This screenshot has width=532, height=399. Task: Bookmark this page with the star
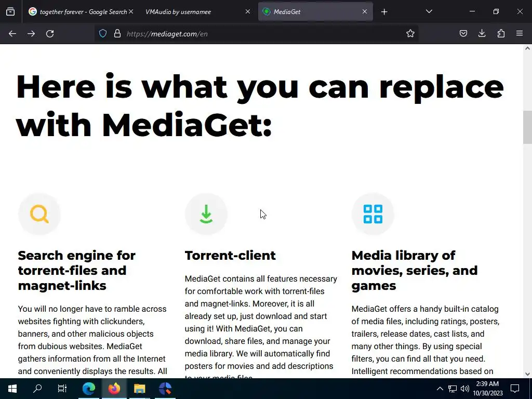[x=410, y=34]
